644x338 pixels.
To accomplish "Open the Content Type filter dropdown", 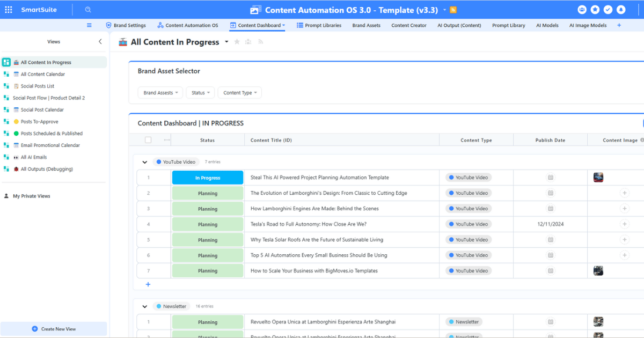I will (239, 93).
